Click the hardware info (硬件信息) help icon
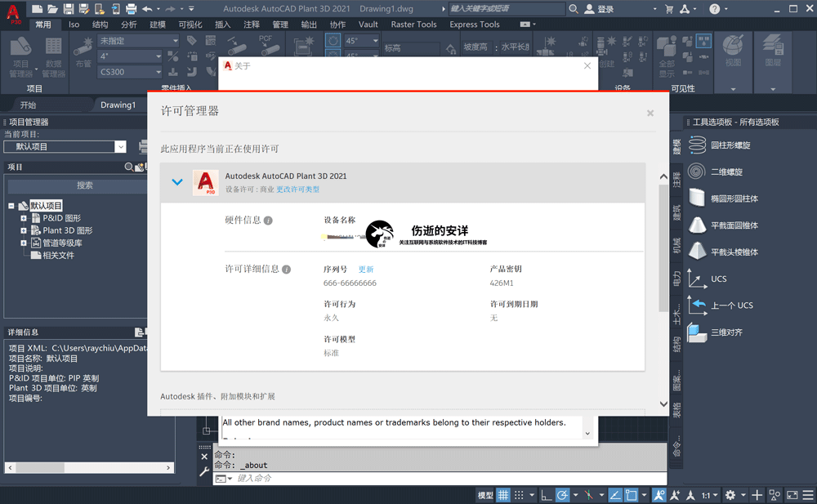 click(x=268, y=221)
